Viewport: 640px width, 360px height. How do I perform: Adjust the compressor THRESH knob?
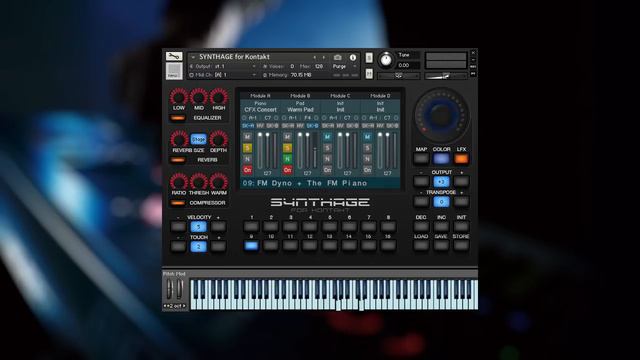199,182
